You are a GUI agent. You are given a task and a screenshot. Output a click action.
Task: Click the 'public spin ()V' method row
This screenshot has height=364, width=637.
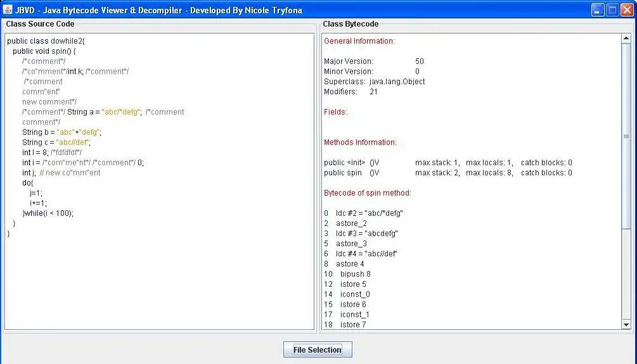coord(448,173)
